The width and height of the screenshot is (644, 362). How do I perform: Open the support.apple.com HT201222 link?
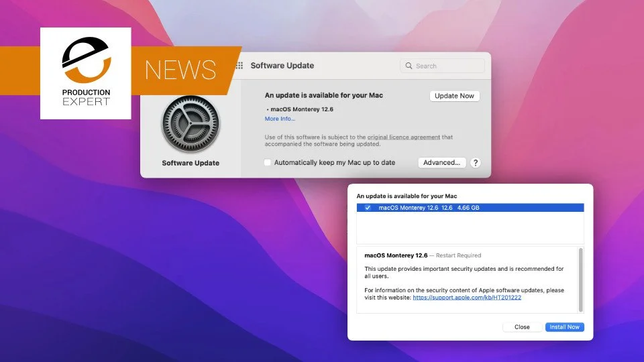pyautogui.click(x=467, y=298)
